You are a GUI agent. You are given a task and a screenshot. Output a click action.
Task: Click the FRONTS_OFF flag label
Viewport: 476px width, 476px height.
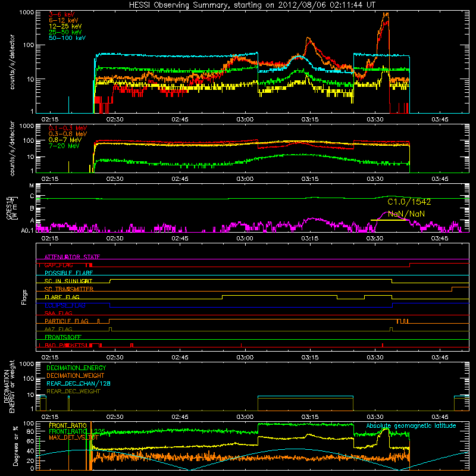click(63, 337)
